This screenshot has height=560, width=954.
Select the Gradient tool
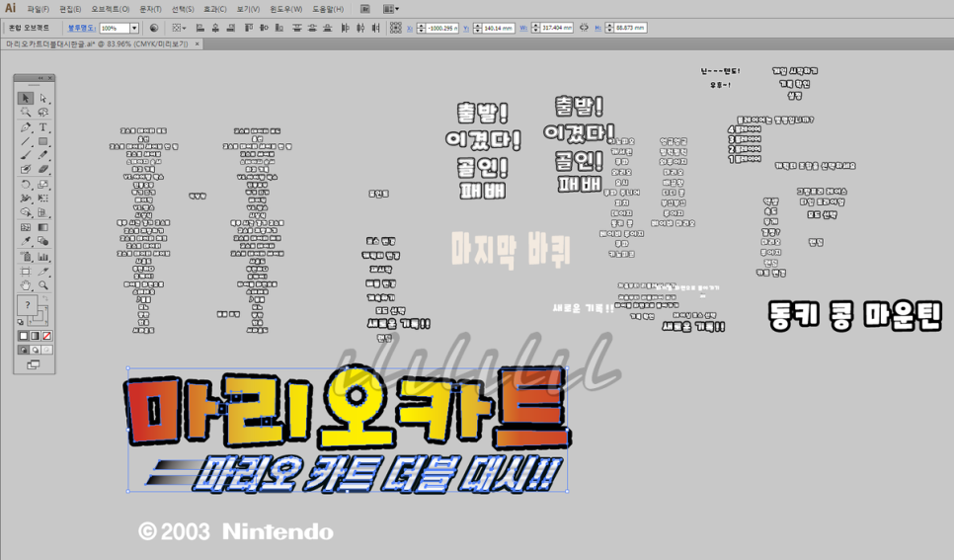click(x=43, y=227)
